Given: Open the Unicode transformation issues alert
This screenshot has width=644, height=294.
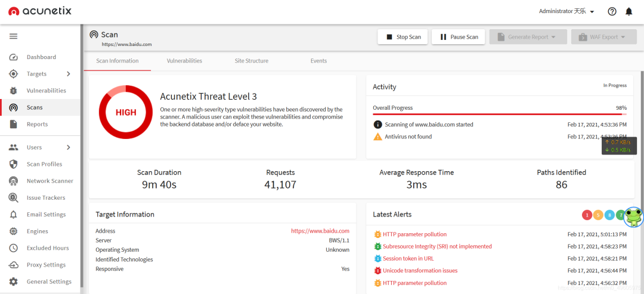Looking at the screenshot, I should pyautogui.click(x=420, y=271).
